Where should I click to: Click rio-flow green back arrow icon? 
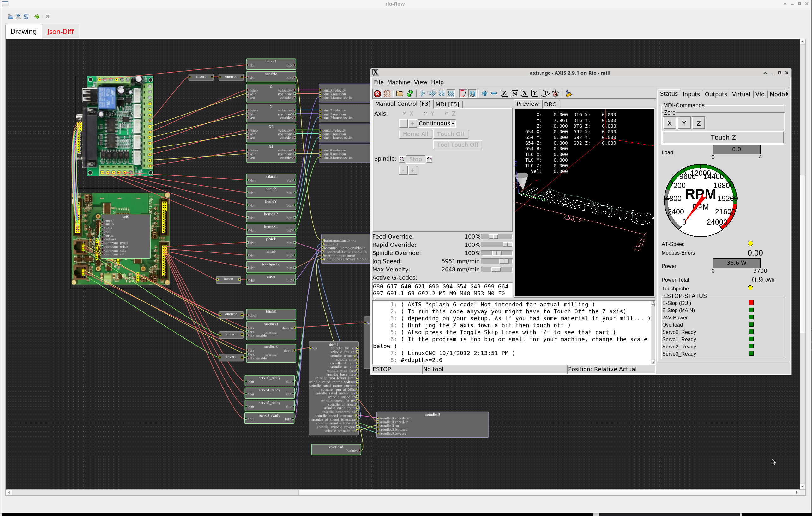(x=37, y=16)
